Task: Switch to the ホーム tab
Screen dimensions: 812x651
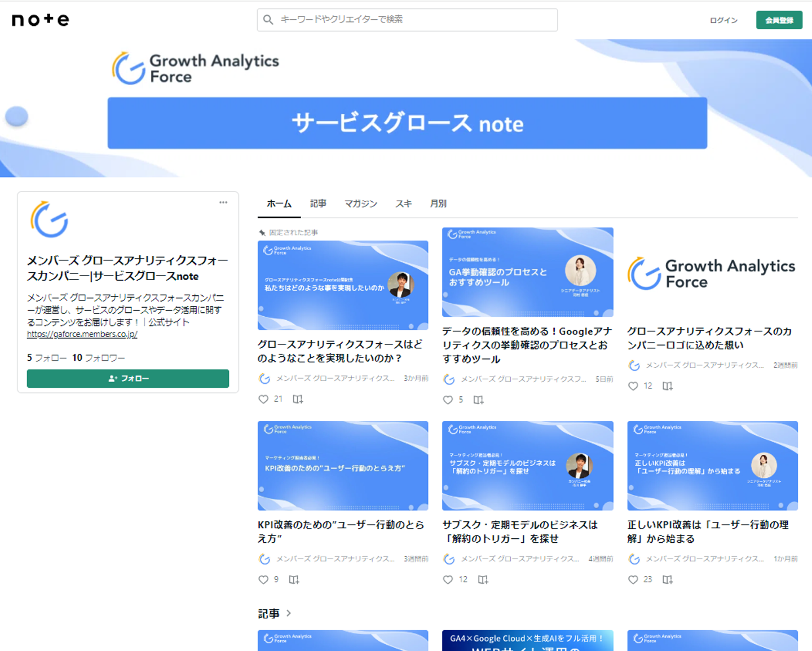Action: click(279, 203)
